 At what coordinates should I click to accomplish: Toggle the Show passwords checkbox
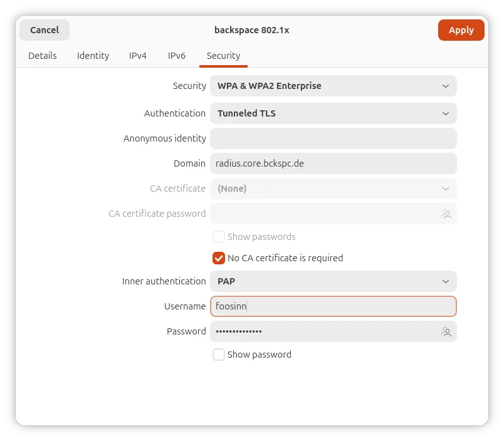[219, 237]
